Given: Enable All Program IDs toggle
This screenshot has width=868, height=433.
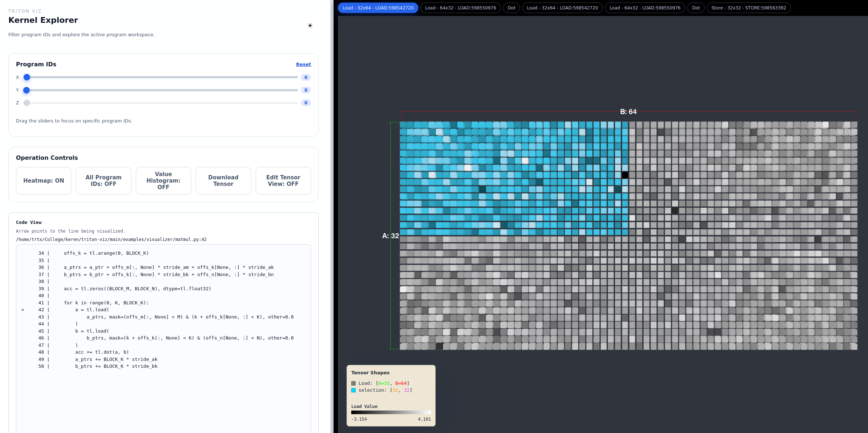Looking at the screenshot, I should (103, 180).
